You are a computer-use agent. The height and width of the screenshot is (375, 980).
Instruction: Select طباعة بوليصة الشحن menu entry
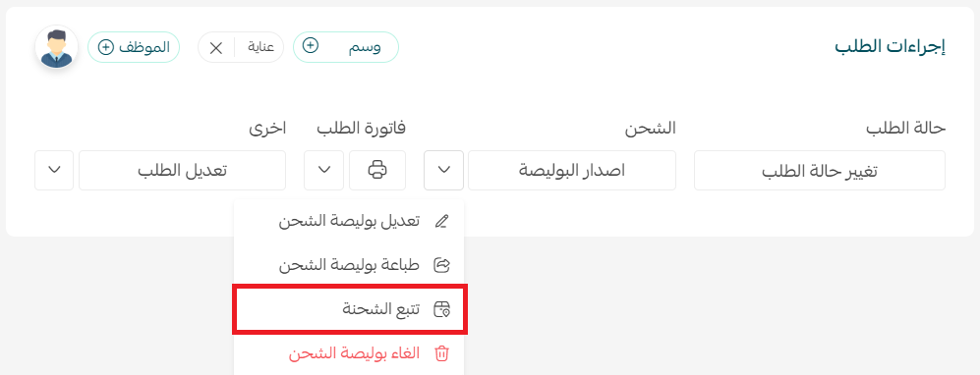tap(349, 266)
